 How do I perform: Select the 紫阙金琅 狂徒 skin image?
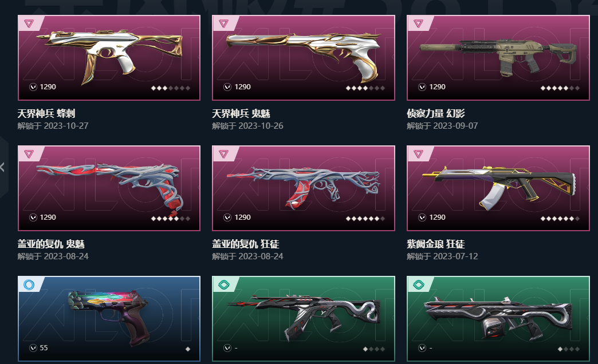coord(498,188)
